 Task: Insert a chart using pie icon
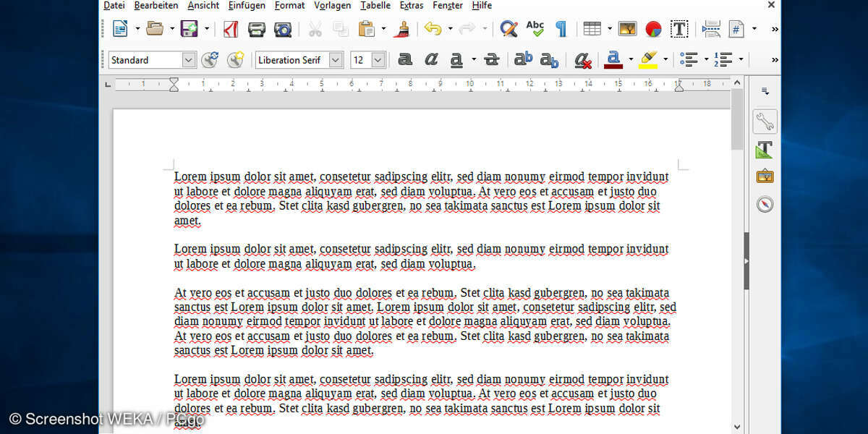(x=653, y=29)
